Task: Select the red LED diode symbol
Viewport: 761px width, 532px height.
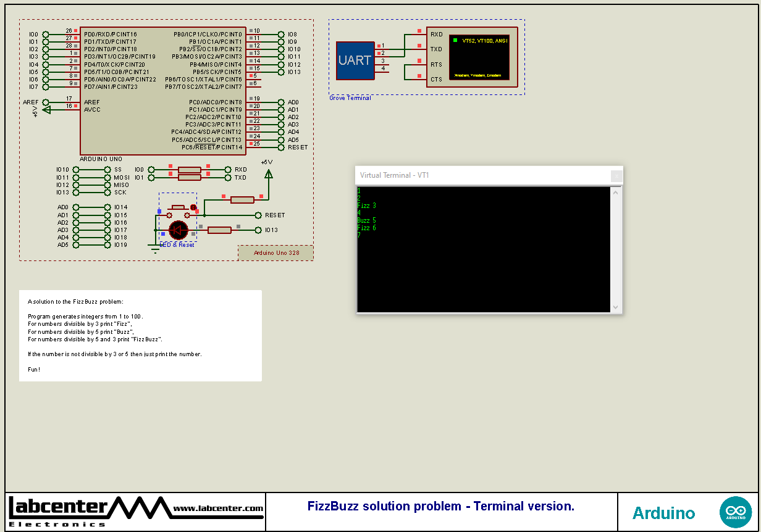Action: coord(179,230)
